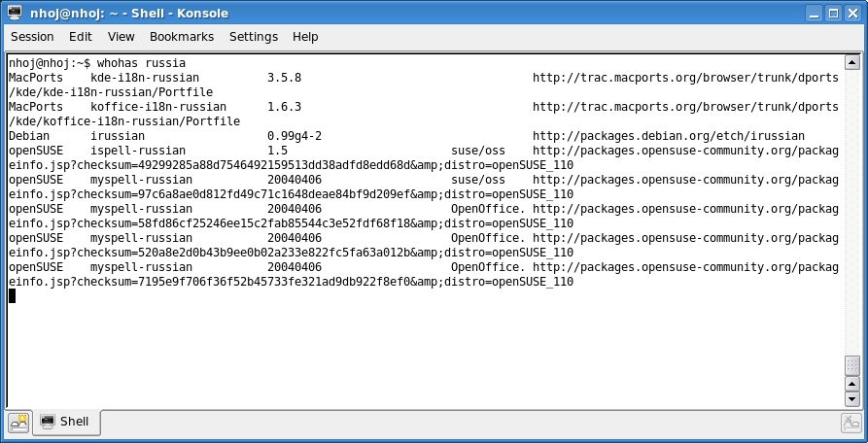Image resolution: width=868 pixels, height=443 pixels.
Task: Open the Help menu
Action: pos(305,37)
